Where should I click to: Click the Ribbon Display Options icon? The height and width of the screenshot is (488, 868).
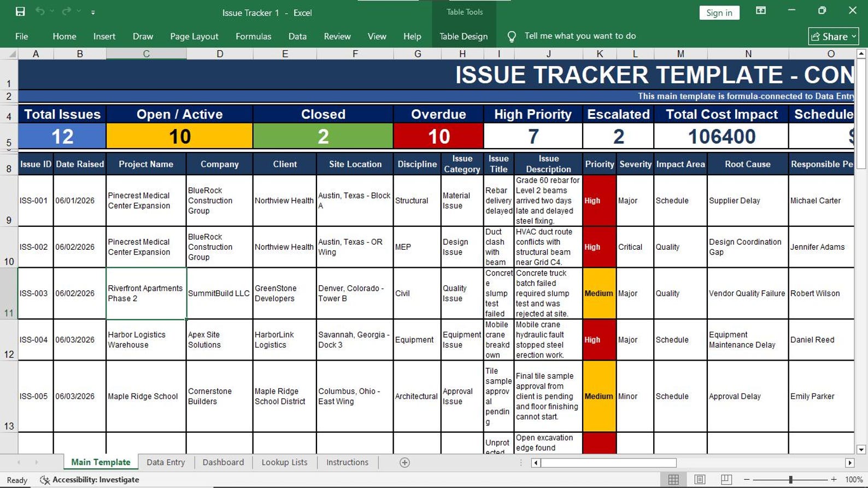pyautogui.click(x=760, y=11)
